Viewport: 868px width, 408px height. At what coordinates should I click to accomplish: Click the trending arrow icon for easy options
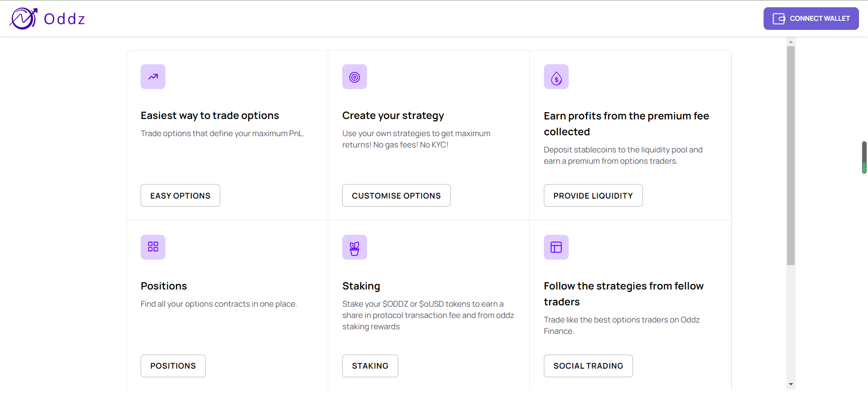pyautogui.click(x=153, y=76)
